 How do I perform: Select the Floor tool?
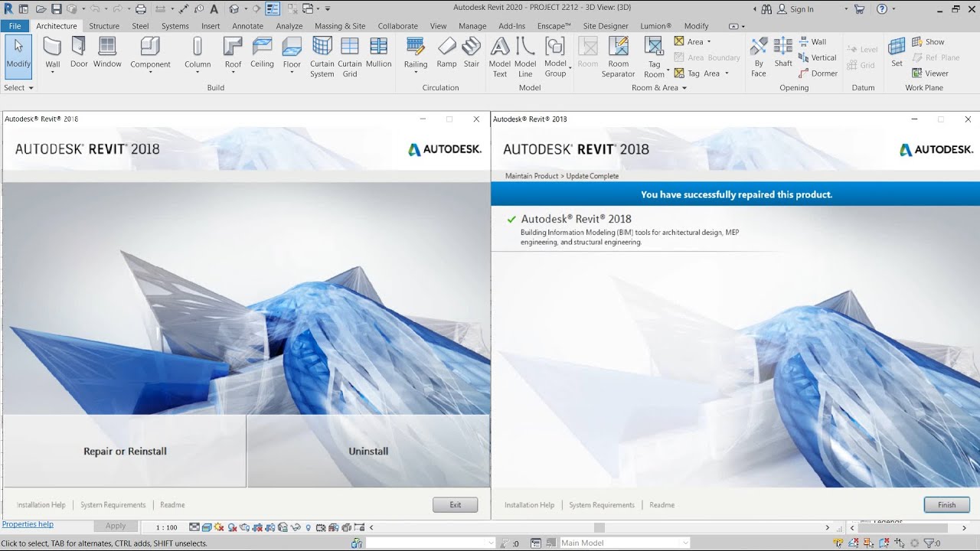click(292, 55)
